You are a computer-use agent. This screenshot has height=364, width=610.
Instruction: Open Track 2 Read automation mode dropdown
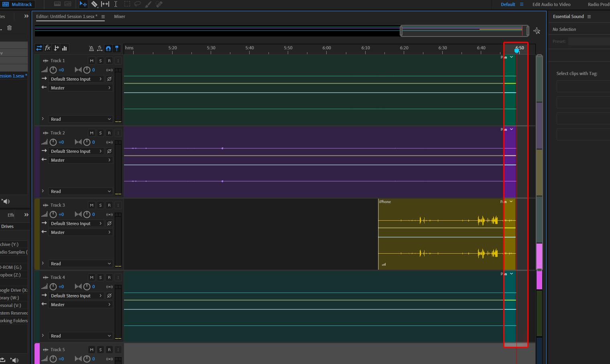(81, 191)
